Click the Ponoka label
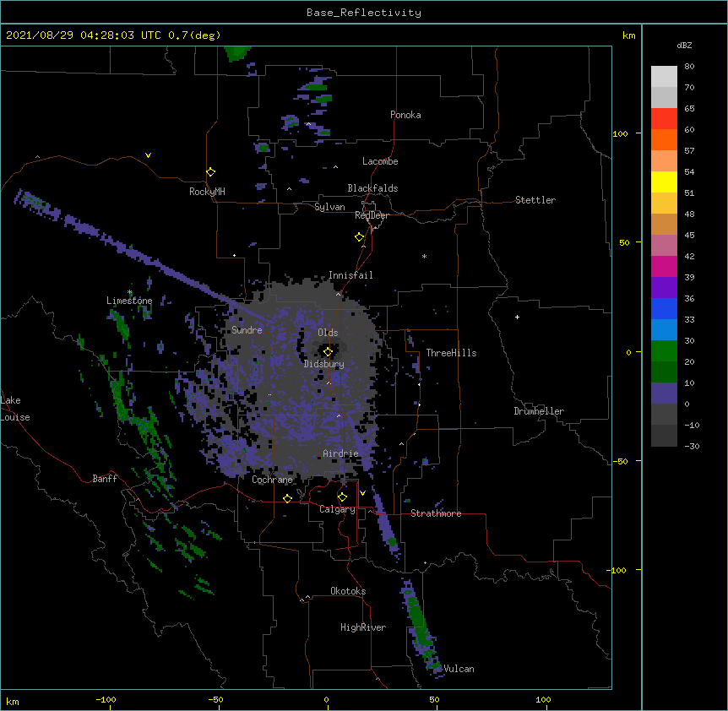 pyautogui.click(x=405, y=115)
